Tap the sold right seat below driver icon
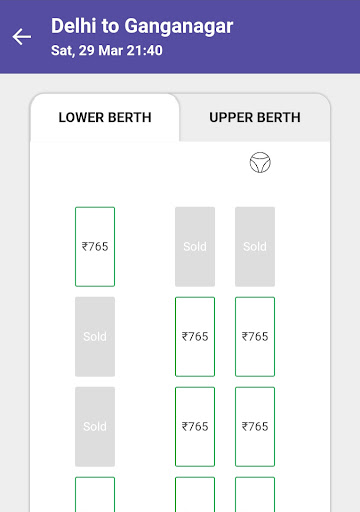This screenshot has width=360, height=512. pyautogui.click(x=255, y=247)
